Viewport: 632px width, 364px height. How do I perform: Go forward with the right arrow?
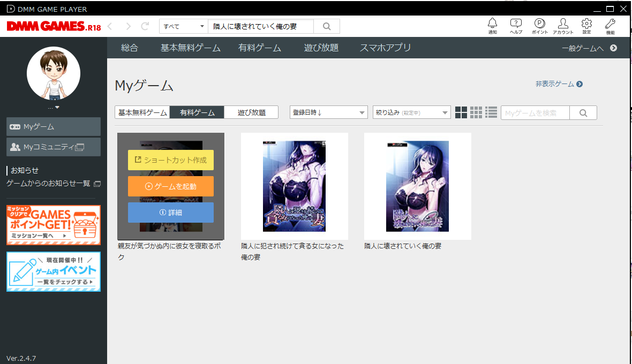(128, 27)
